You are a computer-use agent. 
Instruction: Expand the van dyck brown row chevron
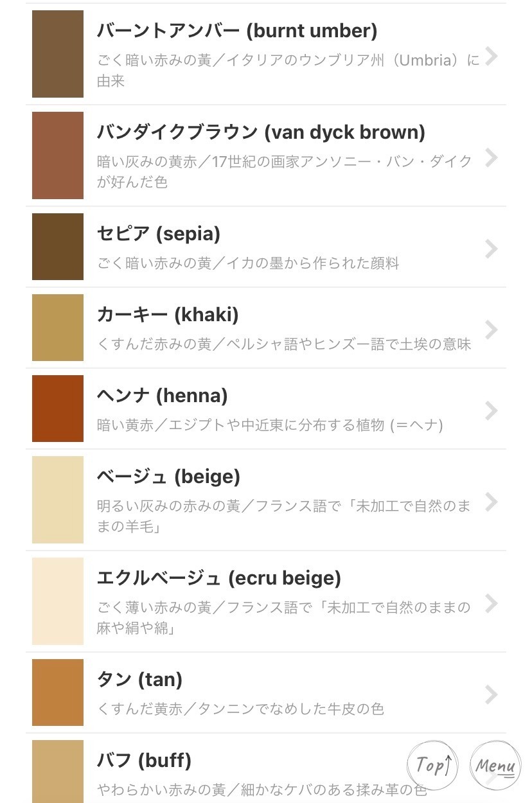(x=492, y=158)
